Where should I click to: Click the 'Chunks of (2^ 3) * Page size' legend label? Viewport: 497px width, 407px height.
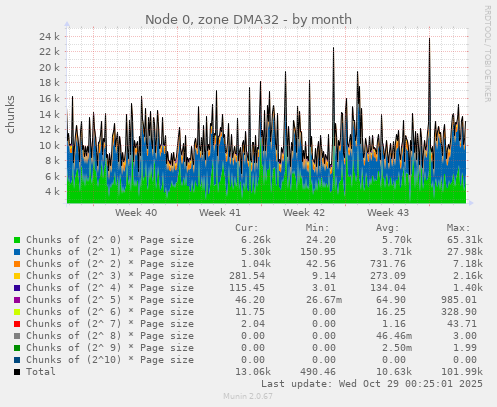pos(110,276)
